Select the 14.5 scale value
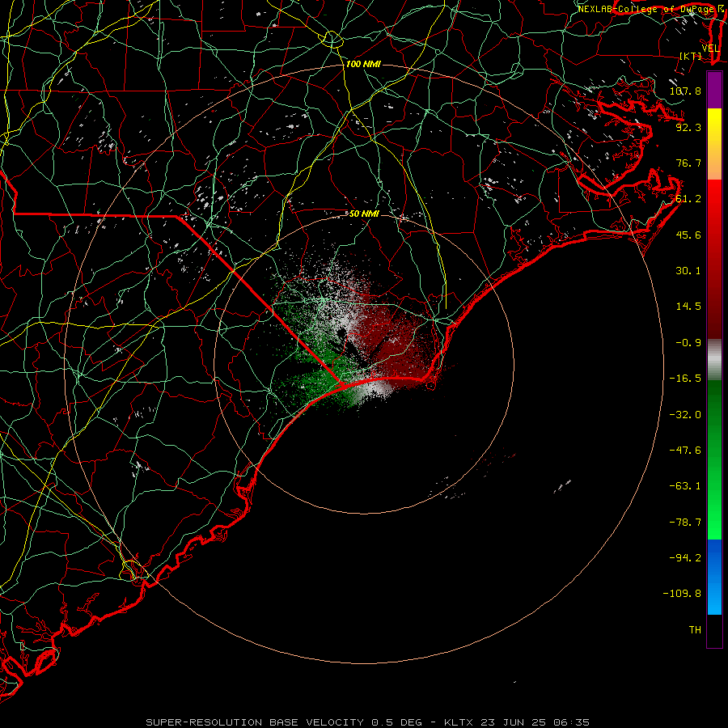Screen dimensions: 728x728 688,307
